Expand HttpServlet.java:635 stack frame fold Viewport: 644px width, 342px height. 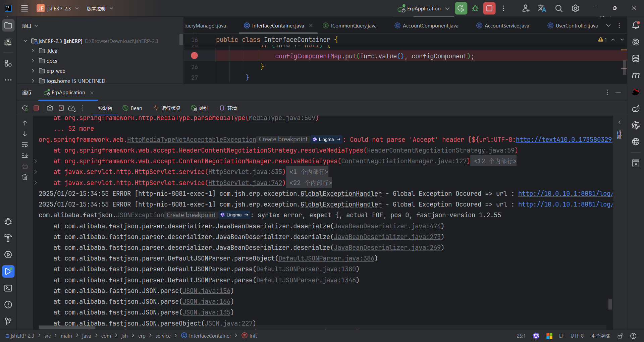(x=36, y=172)
